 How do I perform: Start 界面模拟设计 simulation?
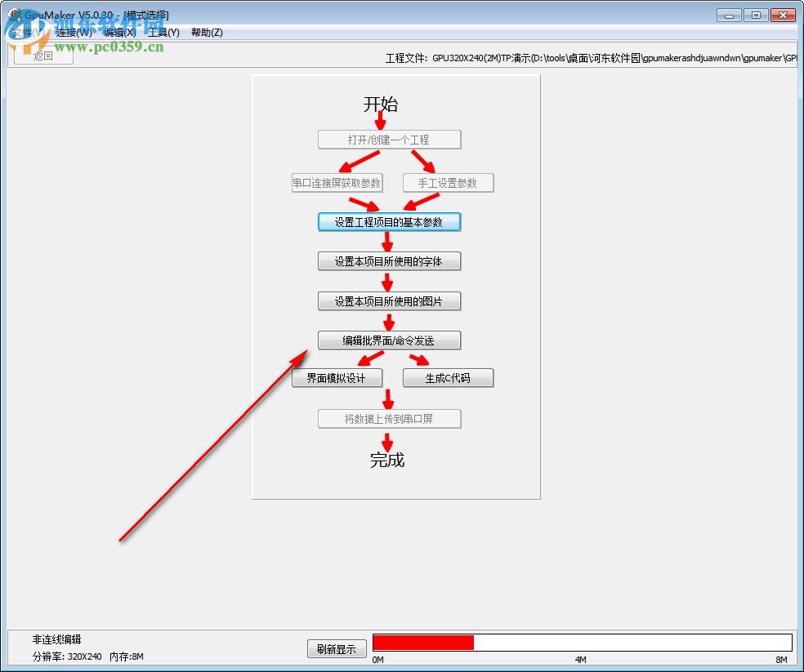tap(338, 377)
